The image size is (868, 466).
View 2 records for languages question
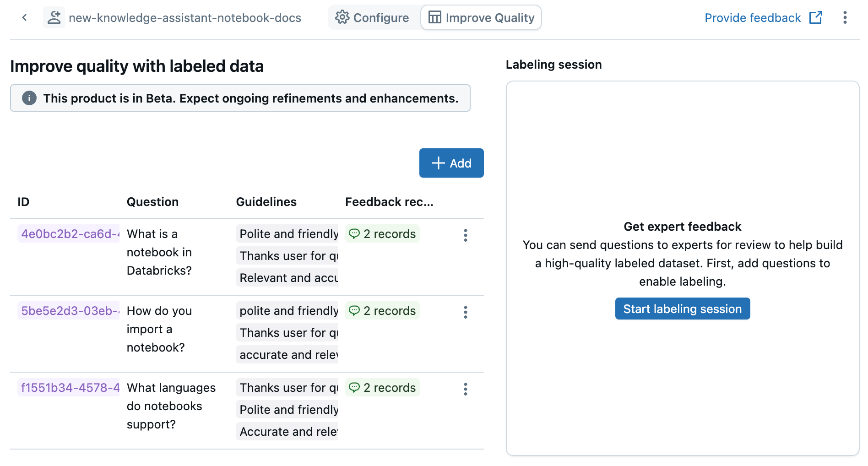tap(382, 388)
